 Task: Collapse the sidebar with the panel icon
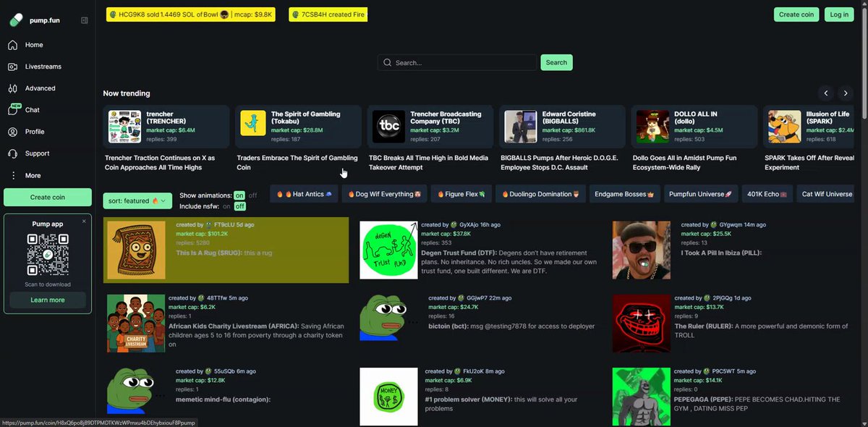pos(84,20)
